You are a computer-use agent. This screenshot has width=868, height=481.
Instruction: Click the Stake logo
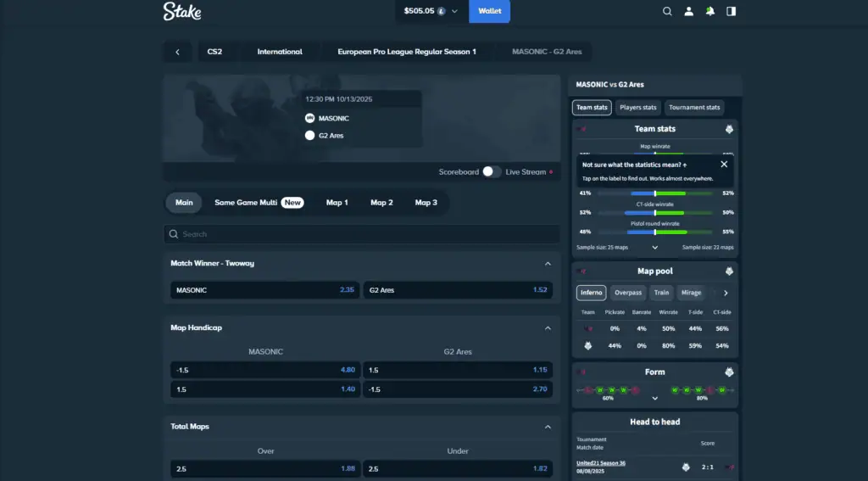(181, 11)
